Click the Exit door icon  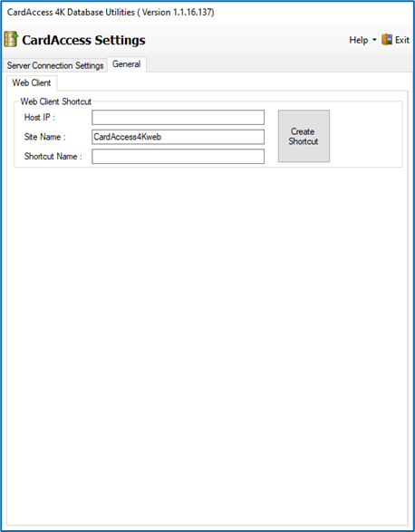click(x=387, y=40)
